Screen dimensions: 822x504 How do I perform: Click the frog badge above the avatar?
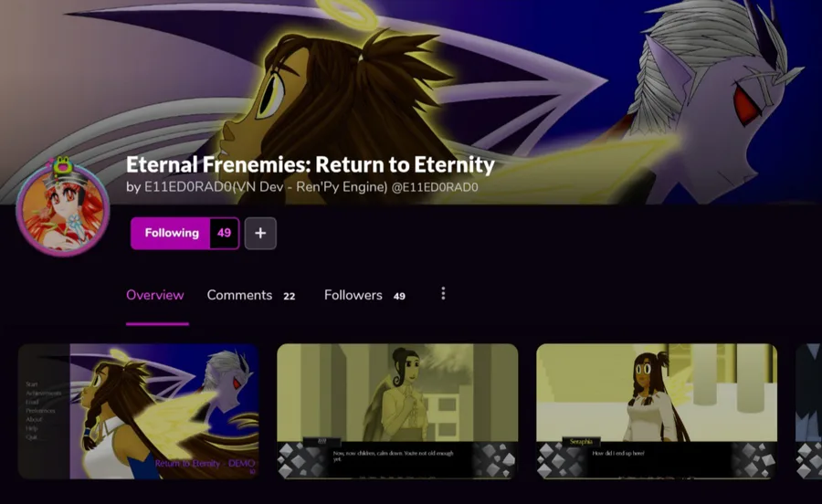63,164
